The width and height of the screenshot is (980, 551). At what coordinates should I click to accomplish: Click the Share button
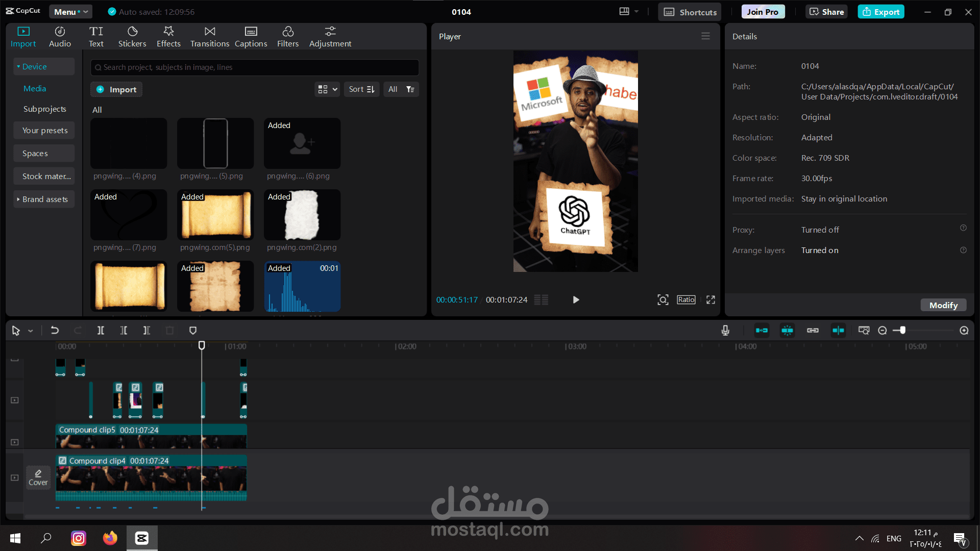pos(826,12)
